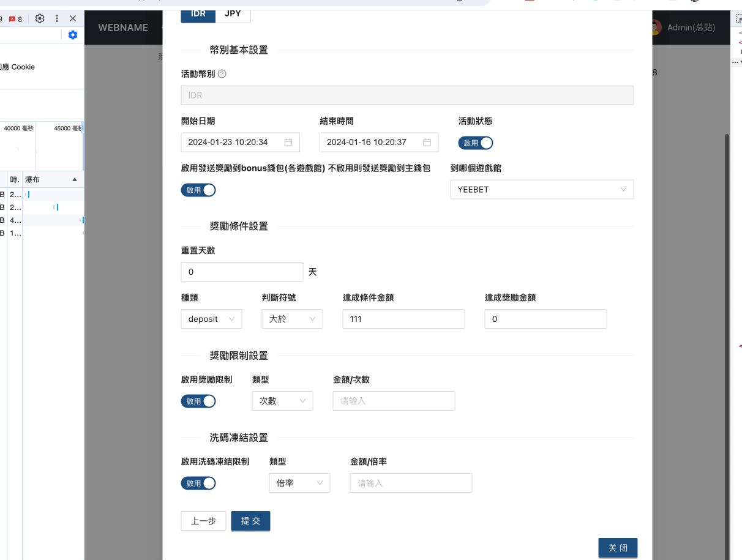Click the 提交 submit button
This screenshot has width=742, height=560.
[250, 521]
